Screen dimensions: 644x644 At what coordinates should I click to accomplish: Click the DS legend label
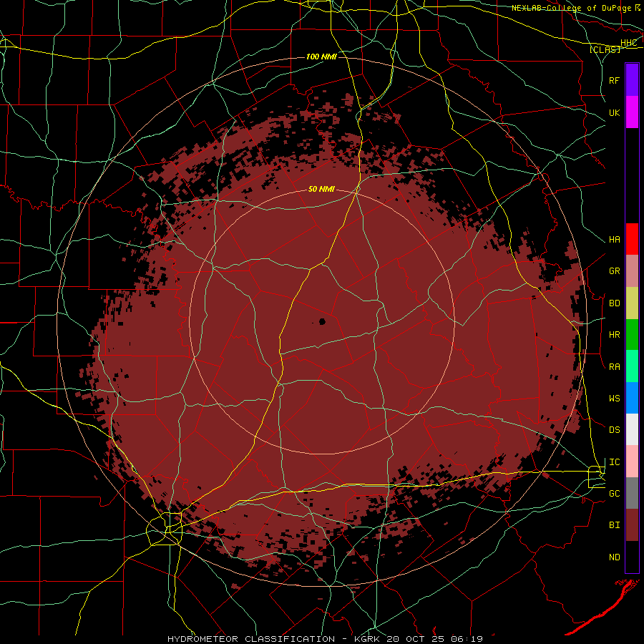click(x=614, y=429)
